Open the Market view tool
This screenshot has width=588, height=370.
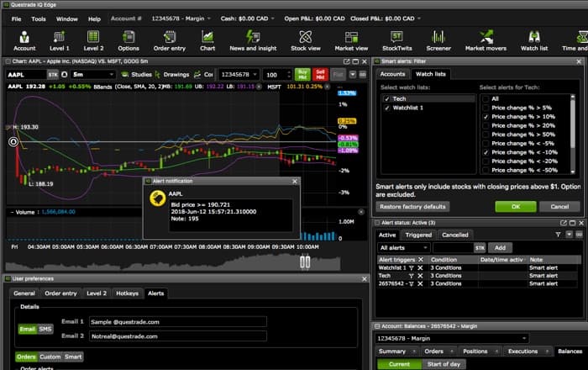351,41
